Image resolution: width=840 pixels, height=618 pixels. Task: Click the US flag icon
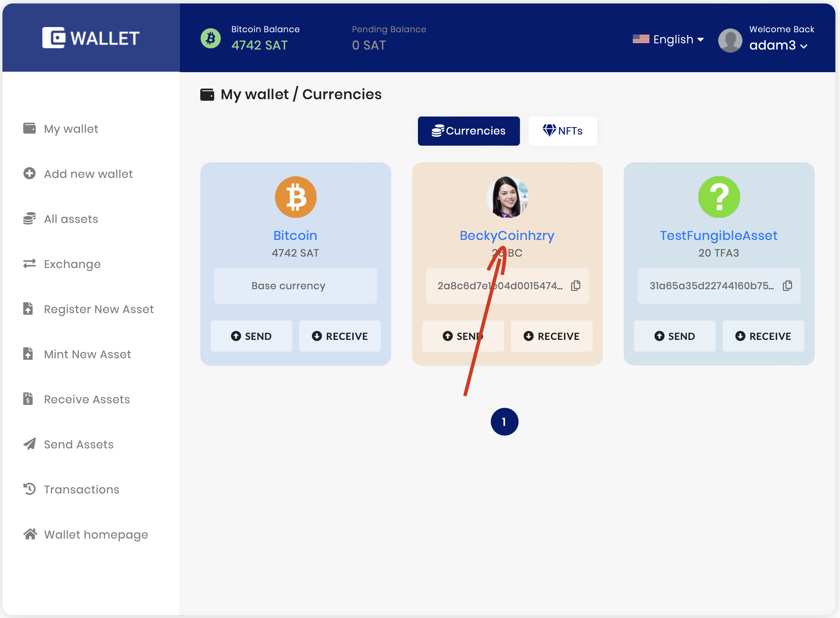click(x=641, y=39)
